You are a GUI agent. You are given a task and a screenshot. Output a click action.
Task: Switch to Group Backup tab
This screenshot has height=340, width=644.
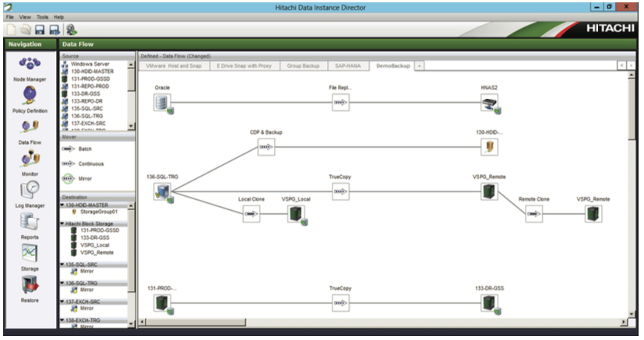(303, 65)
